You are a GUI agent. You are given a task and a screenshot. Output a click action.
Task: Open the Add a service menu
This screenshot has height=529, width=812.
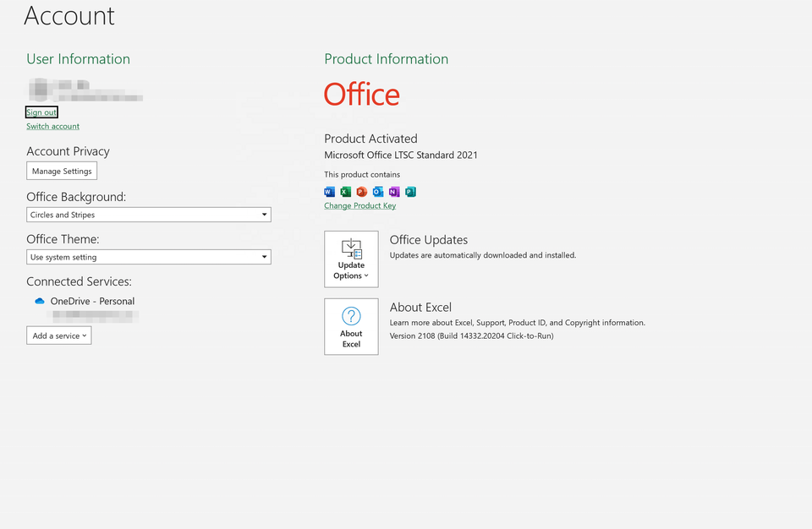tap(58, 335)
